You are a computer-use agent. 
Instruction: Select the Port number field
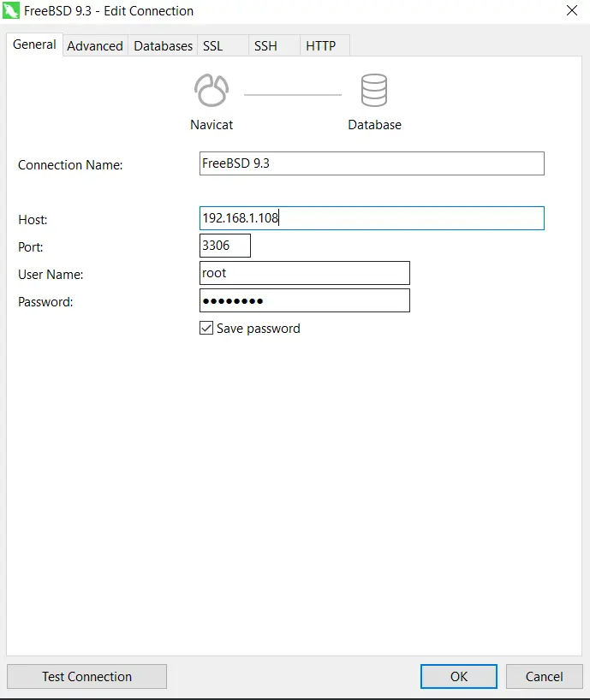225,246
